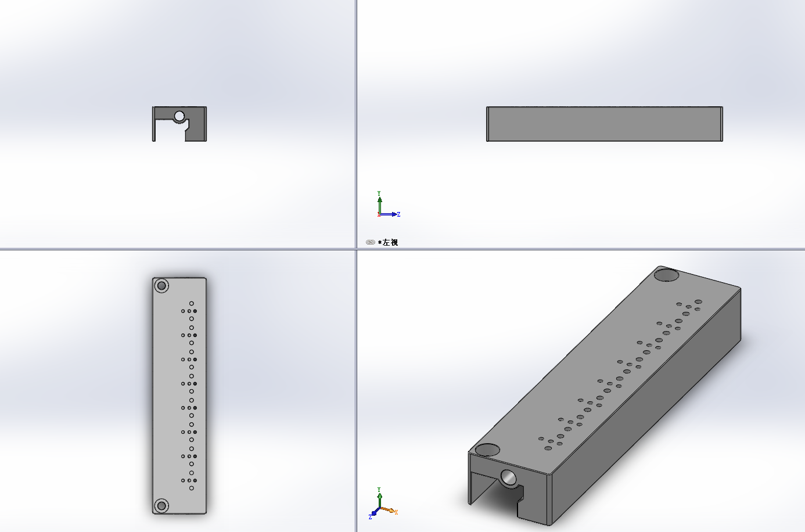The width and height of the screenshot is (805, 532).
Task: Click the bottommost small hole in the top view
Action: [192, 488]
